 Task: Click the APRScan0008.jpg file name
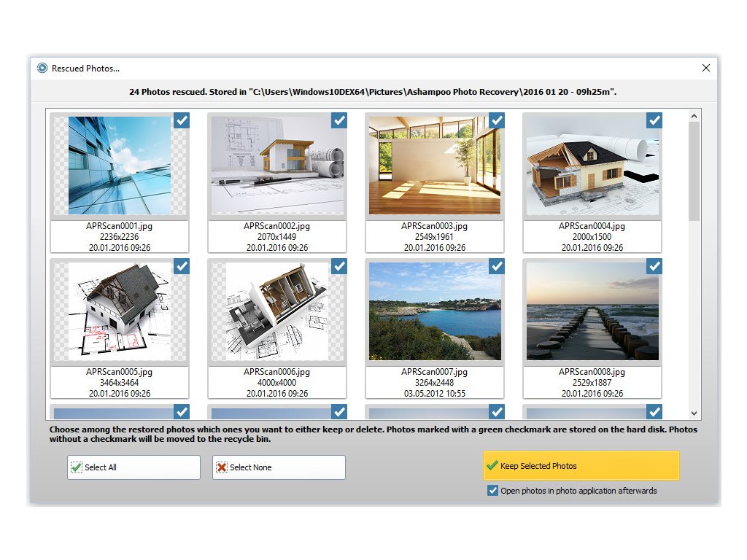coord(592,372)
